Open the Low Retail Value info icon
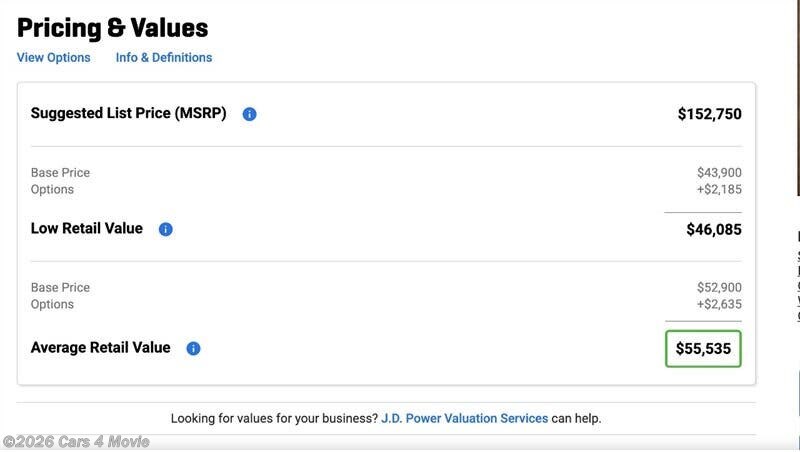 166,229
